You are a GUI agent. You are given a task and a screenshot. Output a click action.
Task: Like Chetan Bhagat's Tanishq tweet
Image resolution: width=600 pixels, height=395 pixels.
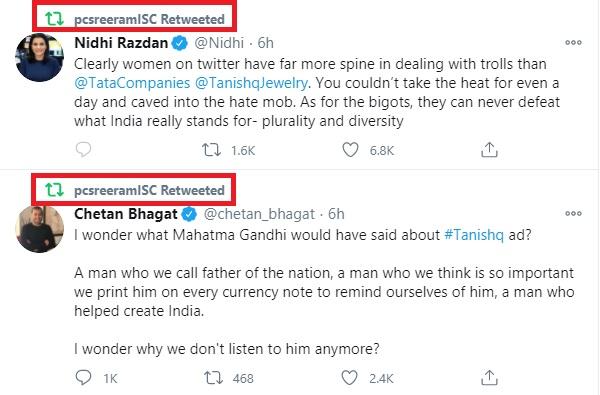pyautogui.click(x=349, y=378)
